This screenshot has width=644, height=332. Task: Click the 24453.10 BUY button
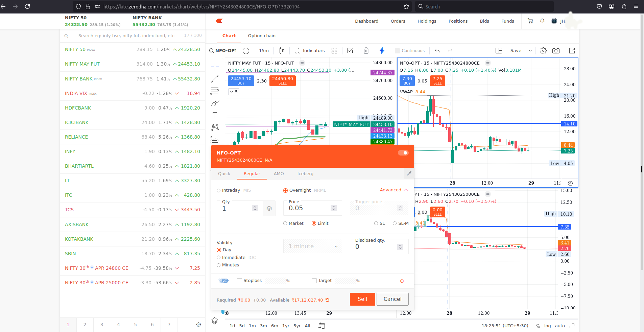(x=241, y=80)
